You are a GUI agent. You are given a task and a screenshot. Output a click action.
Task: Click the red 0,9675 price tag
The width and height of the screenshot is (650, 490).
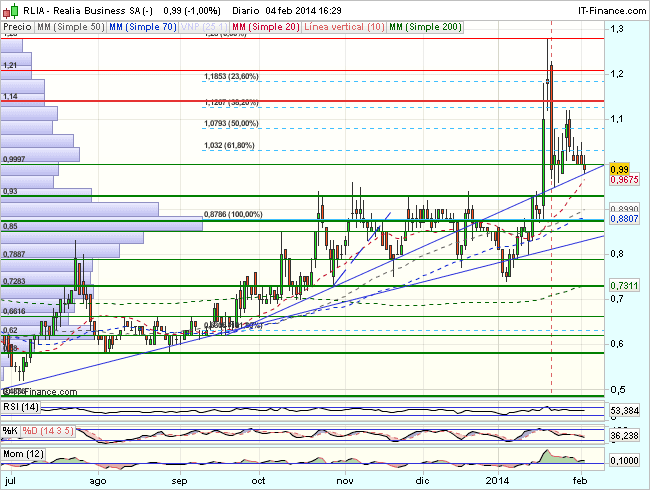point(624,180)
